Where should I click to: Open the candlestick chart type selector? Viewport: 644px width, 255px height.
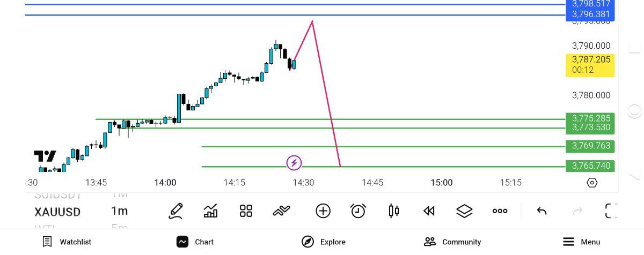point(393,211)
